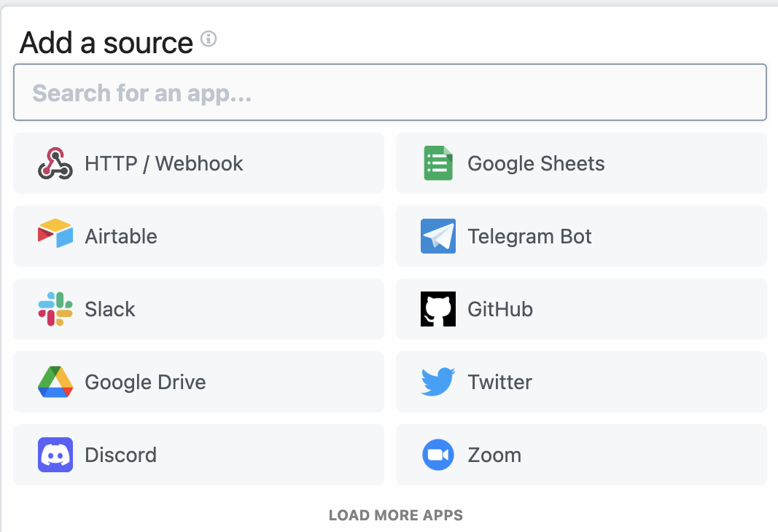
Task: Pick the Airtable label
Action: (x=121, y=236)
